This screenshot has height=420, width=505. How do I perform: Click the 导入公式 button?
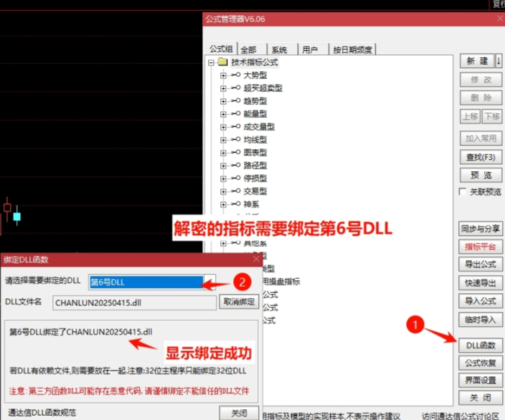coord(481,301)
